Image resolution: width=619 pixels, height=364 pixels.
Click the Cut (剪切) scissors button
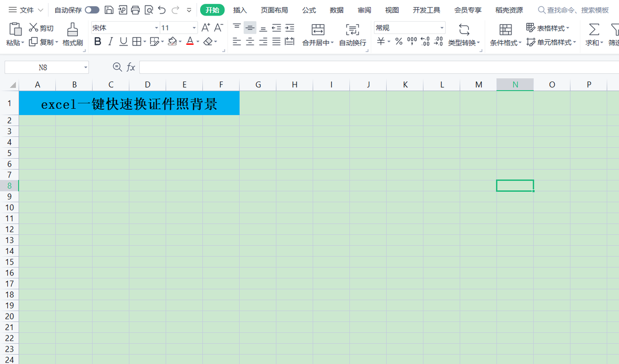click(41, 28)
